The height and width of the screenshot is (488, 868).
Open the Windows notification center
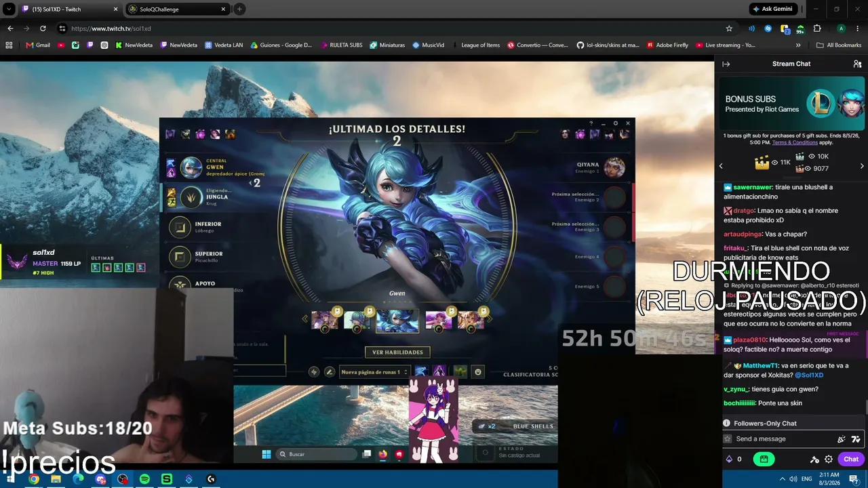(x=854, y=479)
